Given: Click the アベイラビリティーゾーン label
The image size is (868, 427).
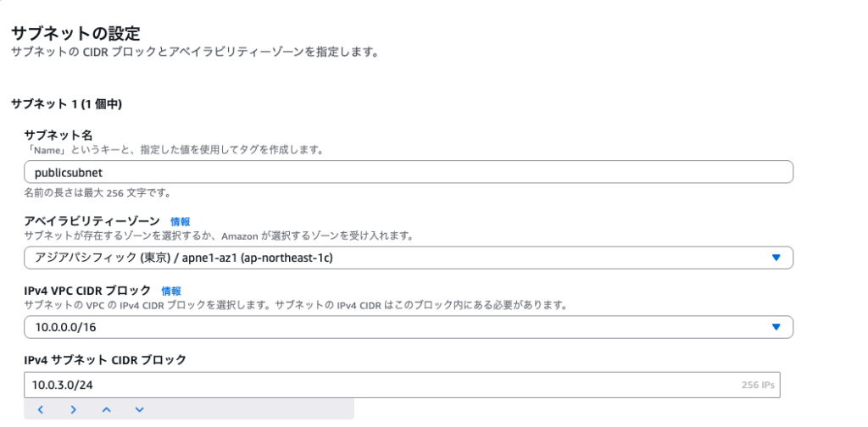Looking at the screenshot, I should [x=93, y=221].
